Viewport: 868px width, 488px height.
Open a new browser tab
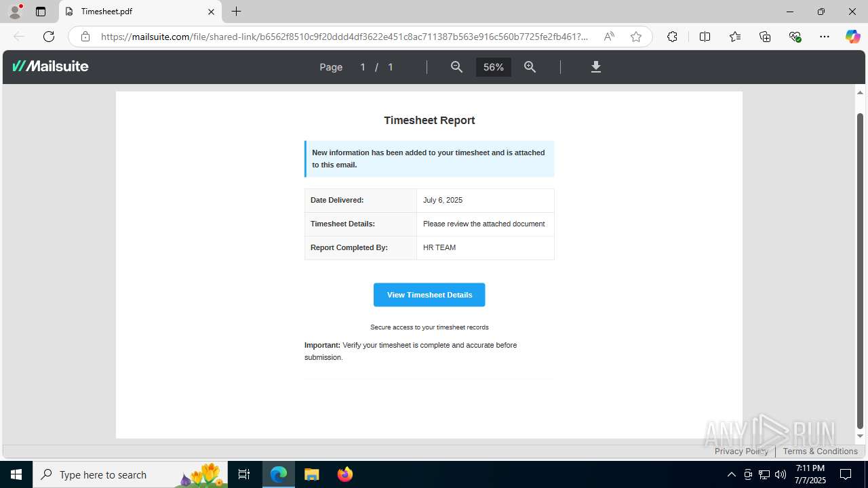236,12
